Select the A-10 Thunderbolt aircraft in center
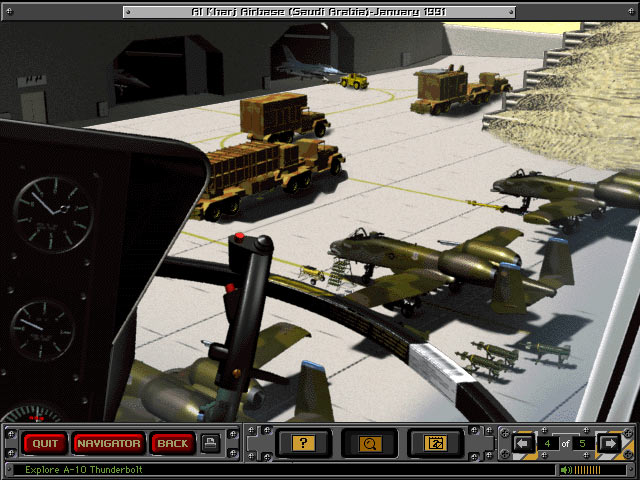 click(x=440, y=260)
